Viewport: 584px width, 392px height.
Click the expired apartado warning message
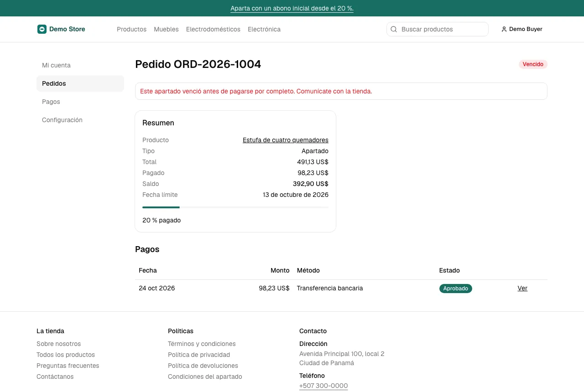tap(341, 91)
